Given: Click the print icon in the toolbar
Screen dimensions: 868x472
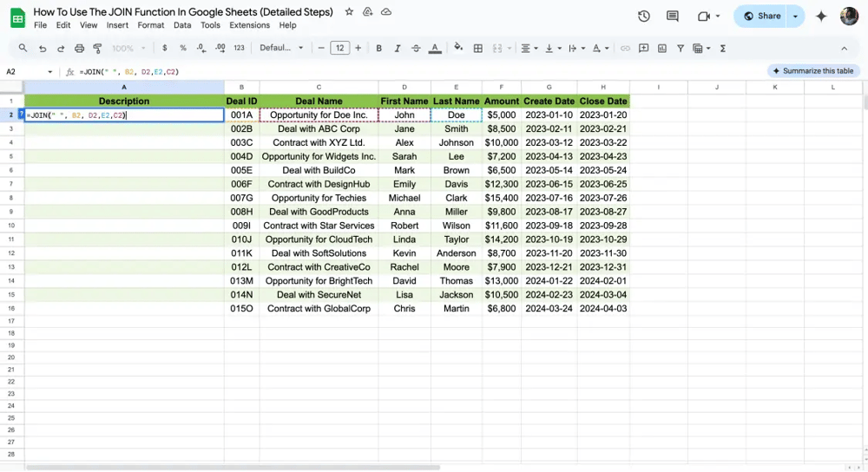Looking at the screenshot, I should [x=79, y=49].
